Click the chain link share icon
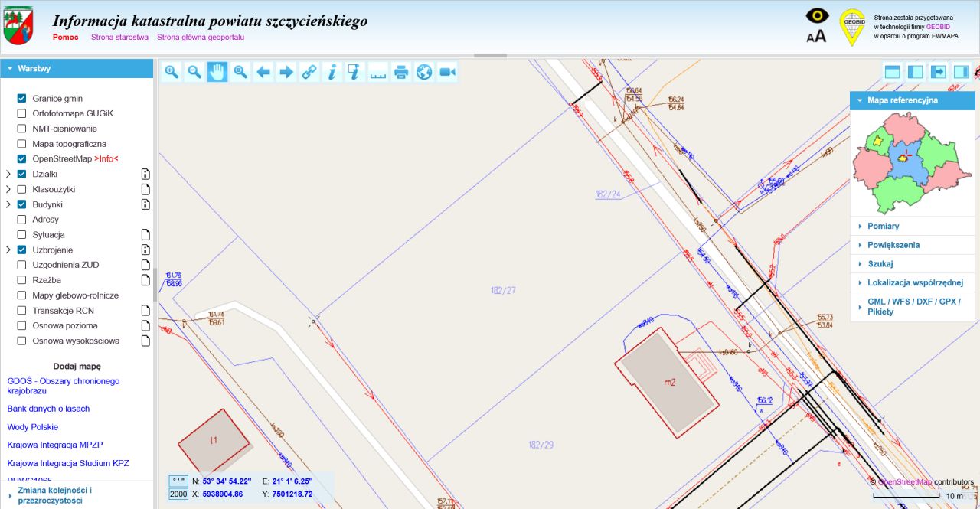Screen dimensions: 980x509 click(x=309, y=72)
